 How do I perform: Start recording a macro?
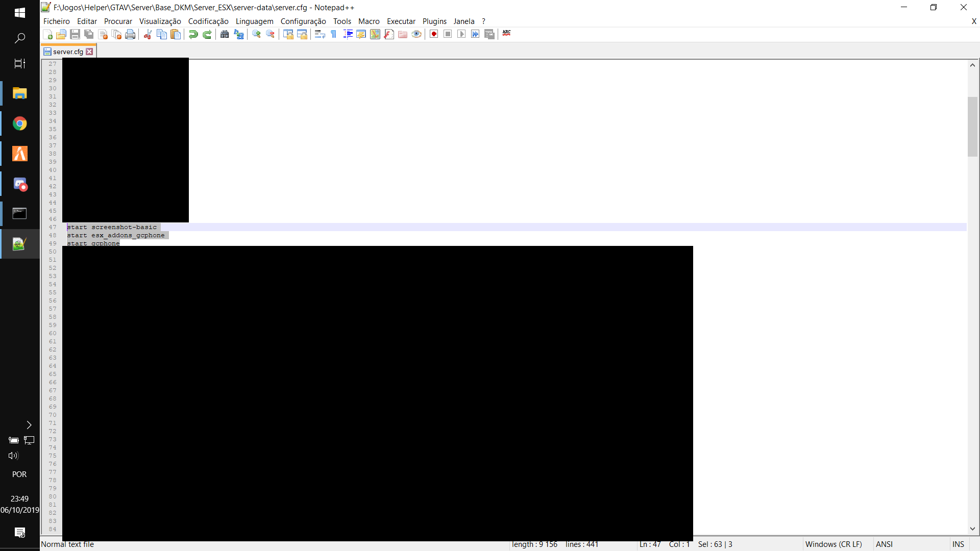pos(433,34)
